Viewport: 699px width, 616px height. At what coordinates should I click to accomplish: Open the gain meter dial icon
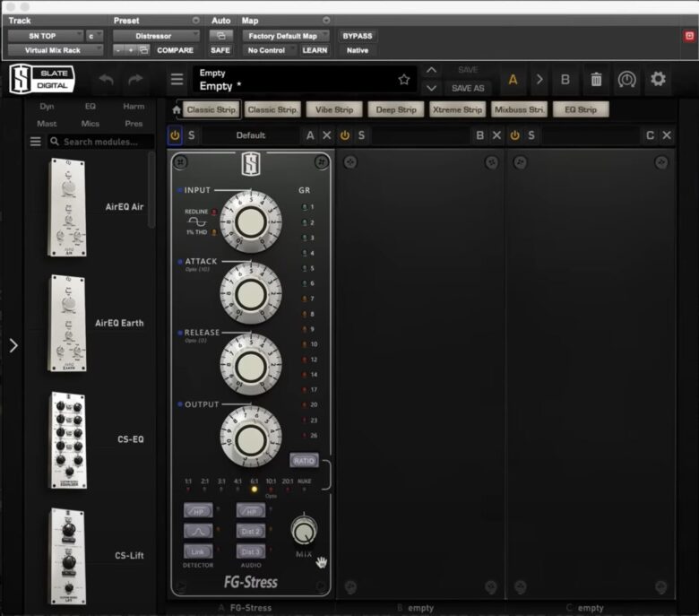click(626, 80)
